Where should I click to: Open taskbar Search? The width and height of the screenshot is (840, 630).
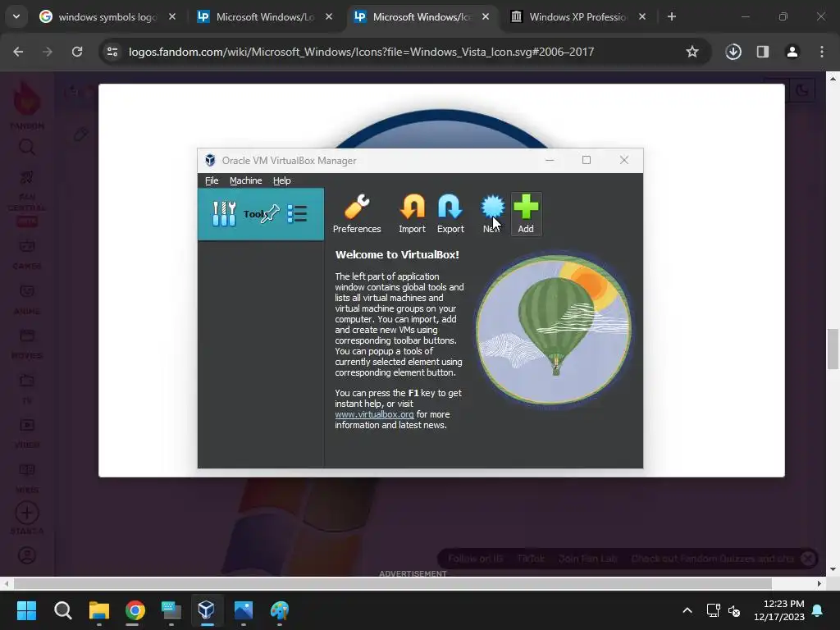[62, 610]
